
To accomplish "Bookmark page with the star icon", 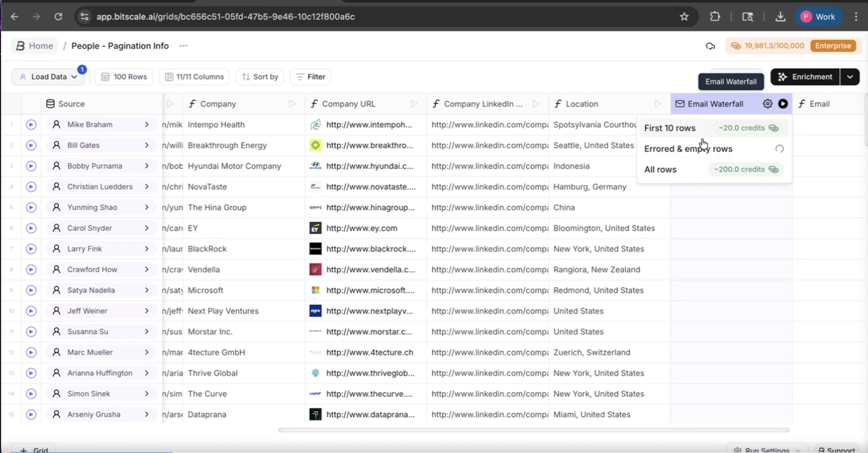I will 684,17.
